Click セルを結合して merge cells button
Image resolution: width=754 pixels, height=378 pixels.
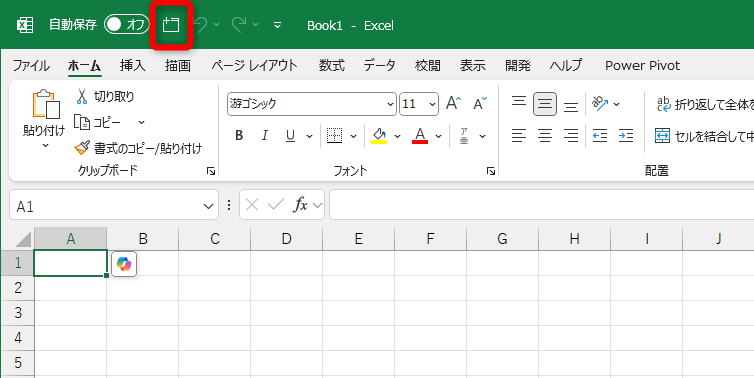point(704,136)
